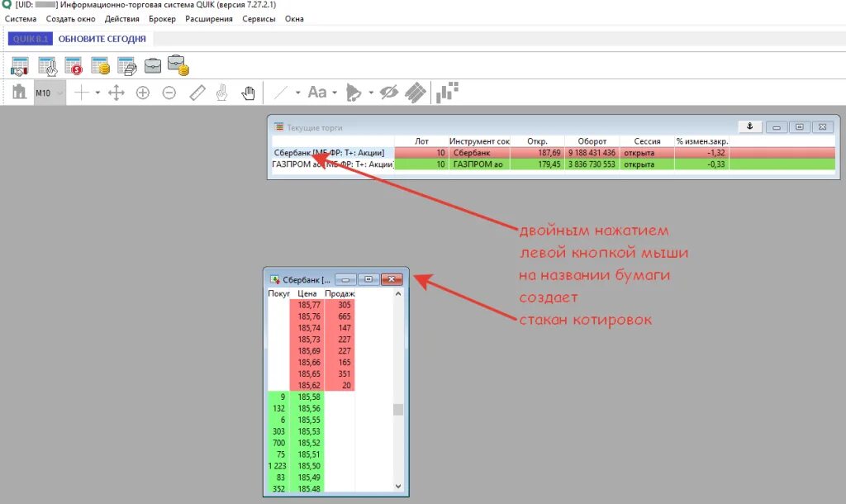Viewport: 846px width, 504px height.
Task: Select the ГАЗПРОМ ао row in Текущие торги
Action: [554, 164]
